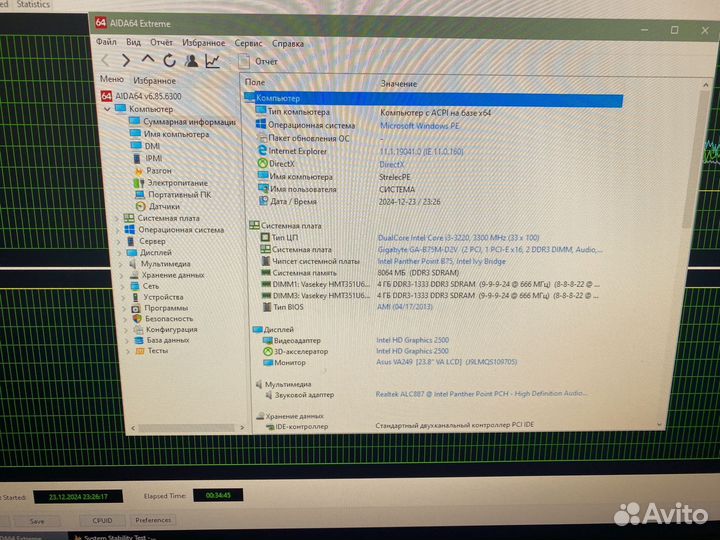This screenshot has width=720, height=540.
Task: Expand the Мультимедиа tree node
Action: (x=122, y=264)
